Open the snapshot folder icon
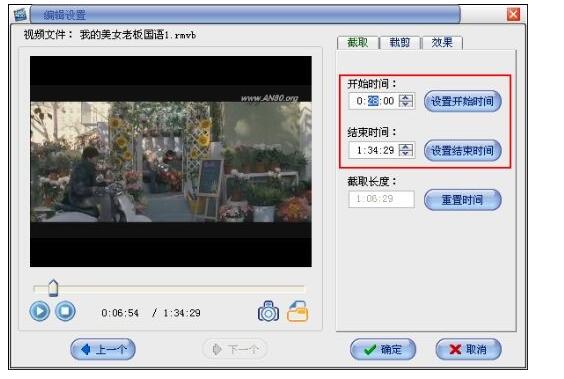Viewport: 564px width, 379px height. pyautogui.click(x=297, y=311)
